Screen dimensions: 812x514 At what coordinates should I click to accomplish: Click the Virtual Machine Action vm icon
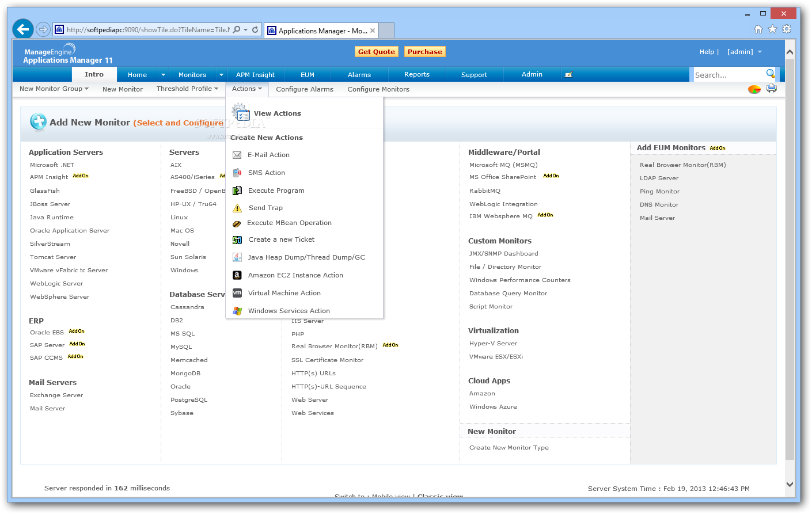coord(237,293)
